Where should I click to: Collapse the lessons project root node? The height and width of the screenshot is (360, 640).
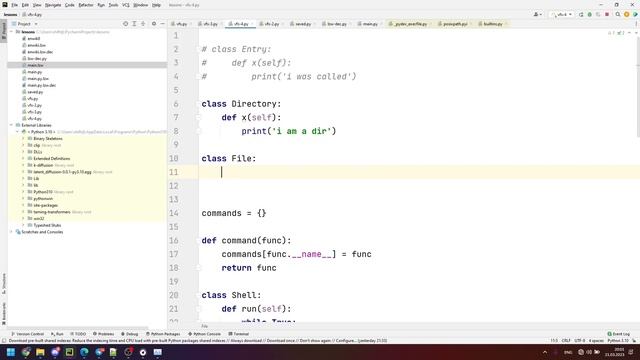pos(12,32)
